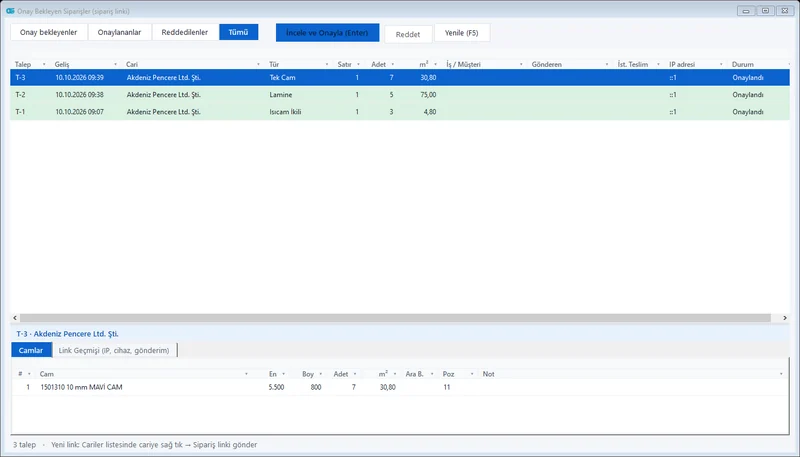Open the Satır column filter dropdown

click(358, 64)
